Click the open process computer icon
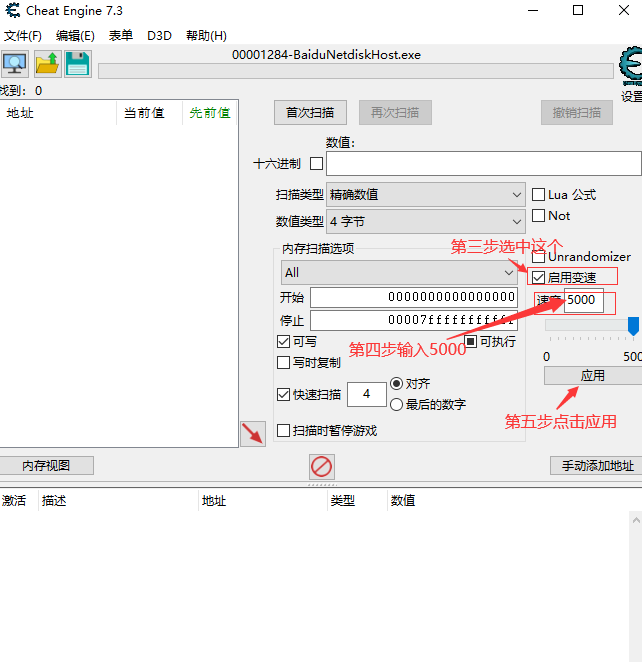Viewport: 642px width, 662px height. click(x=15, y=64)
